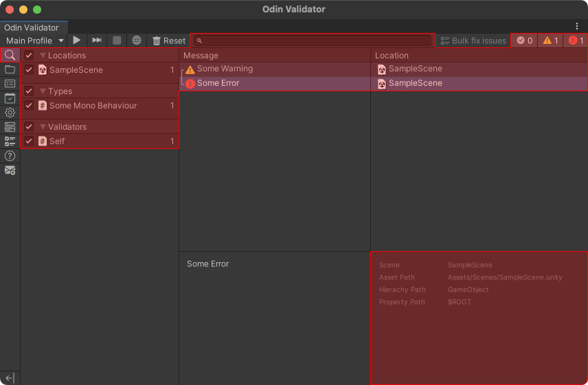The image size is (588, 385).
Task: Select SampleScene in the Locations list
Action: 100,70
